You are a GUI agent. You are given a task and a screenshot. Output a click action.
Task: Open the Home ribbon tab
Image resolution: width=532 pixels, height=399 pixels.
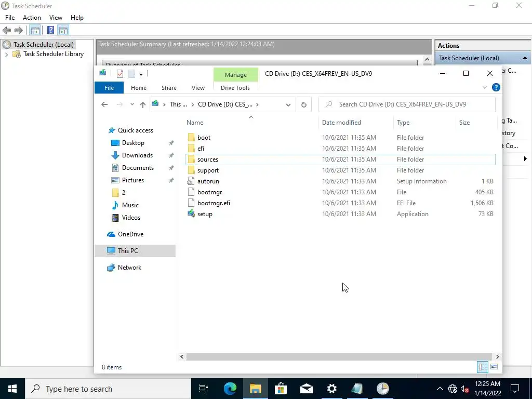tap(138, 87)
